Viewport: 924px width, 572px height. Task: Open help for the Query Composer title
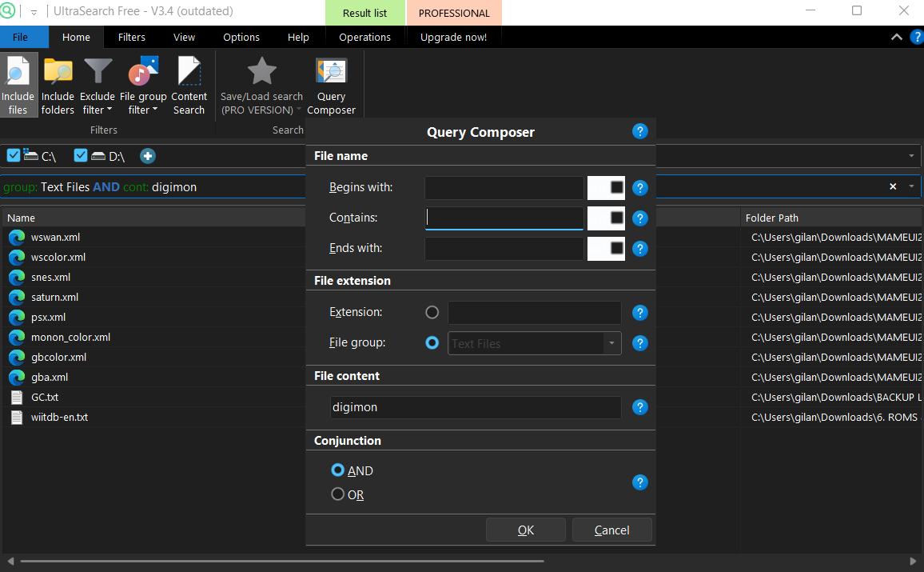pyautogui.click(x=640, y=131)
